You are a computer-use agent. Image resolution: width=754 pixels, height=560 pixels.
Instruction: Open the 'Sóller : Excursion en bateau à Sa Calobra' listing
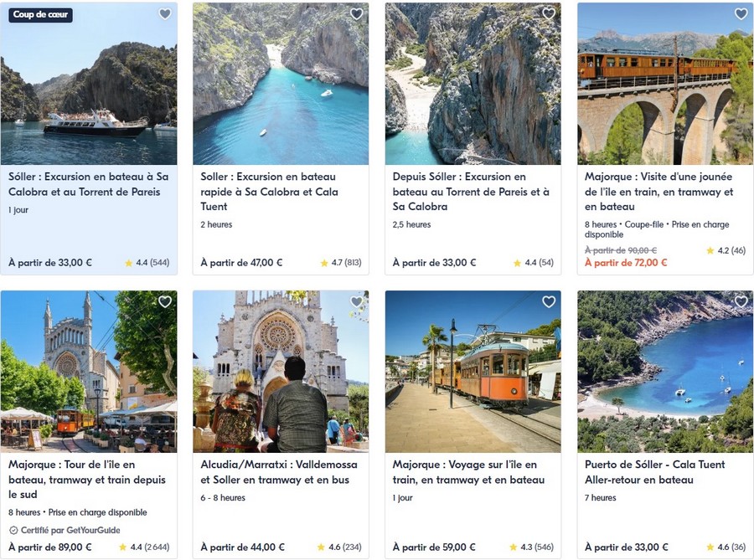[87, 184]
